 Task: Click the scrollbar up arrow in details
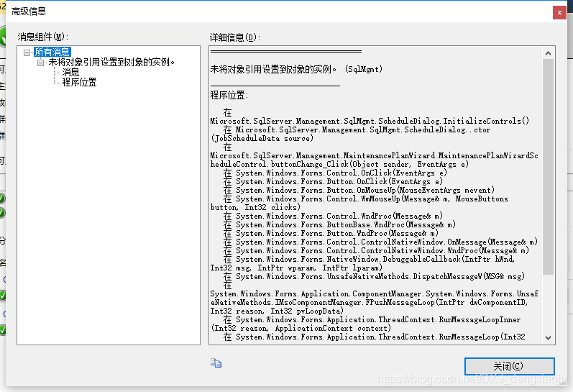click(548, 53)
